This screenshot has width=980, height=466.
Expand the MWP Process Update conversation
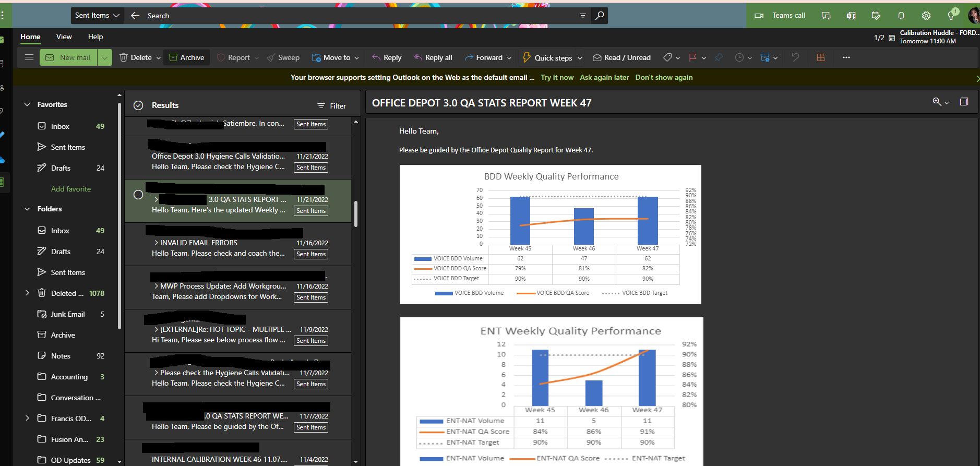coord(156,286)
